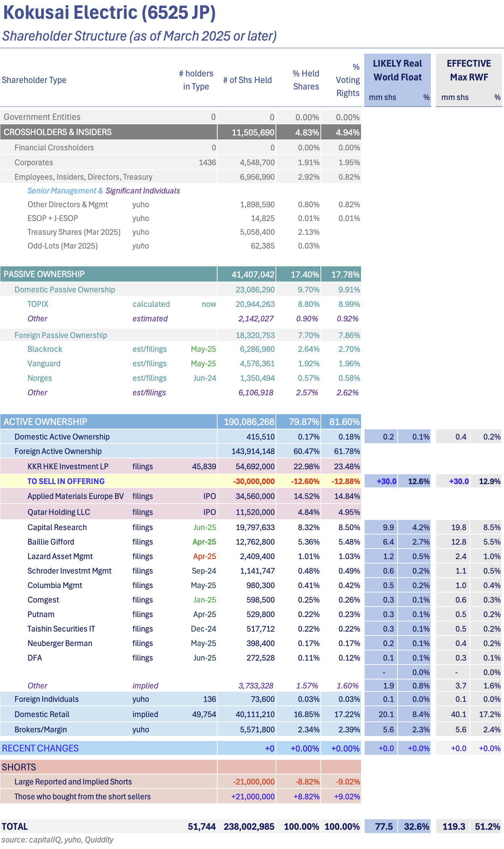Click the Significant Individuals text
The width and height of the screenshot is (504, 849).
pos(143,191)
